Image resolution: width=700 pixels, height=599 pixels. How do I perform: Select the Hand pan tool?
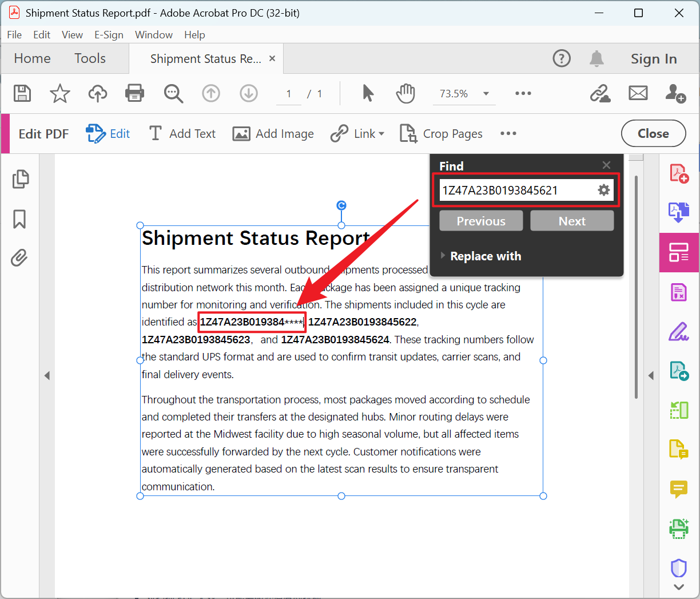[x=405, y=93]
